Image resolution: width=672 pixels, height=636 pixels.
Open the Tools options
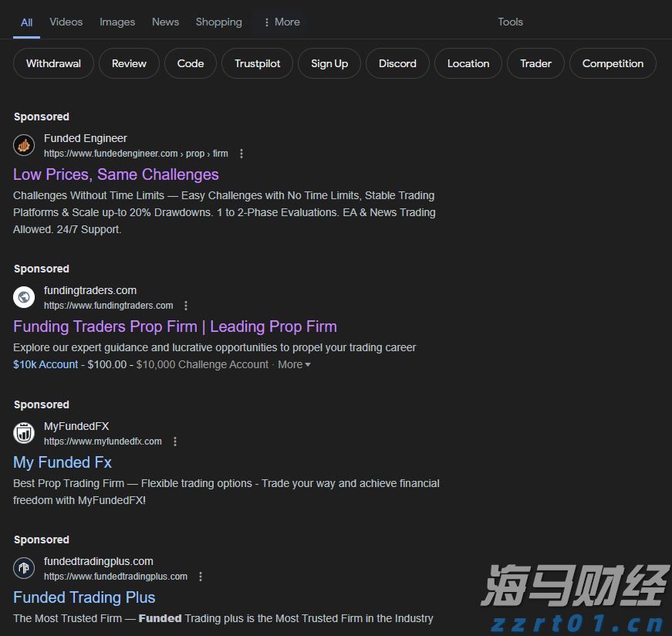pos(510,22)
